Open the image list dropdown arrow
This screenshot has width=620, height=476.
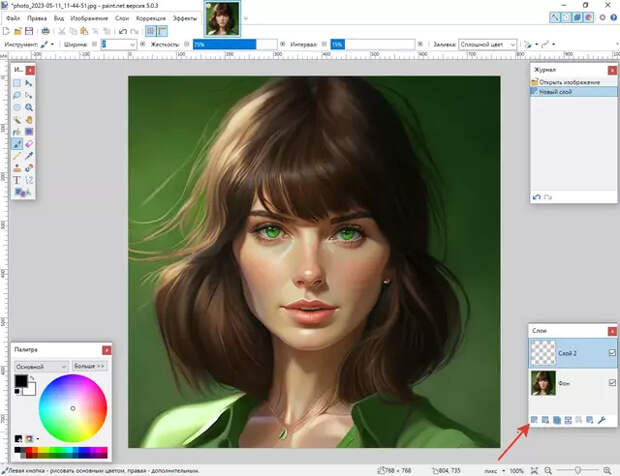(246, 18)
